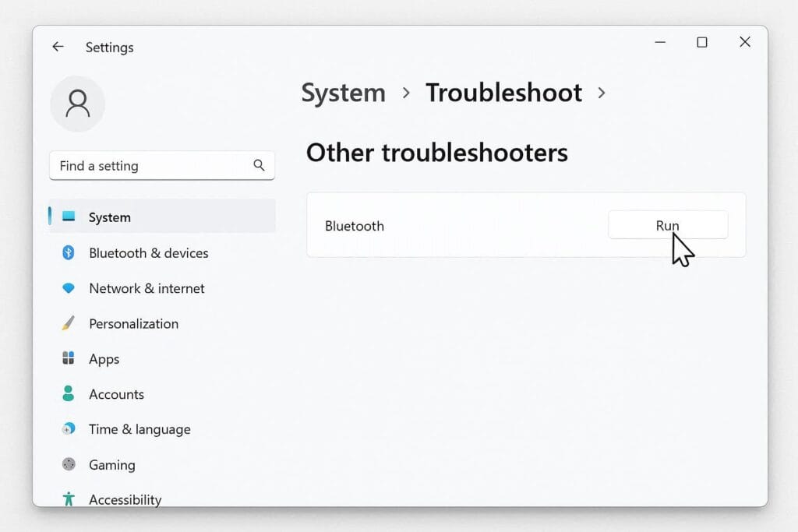The image size is (798, 532).
Task: Go to System via the breadcrumb
Action: point(343,93)
